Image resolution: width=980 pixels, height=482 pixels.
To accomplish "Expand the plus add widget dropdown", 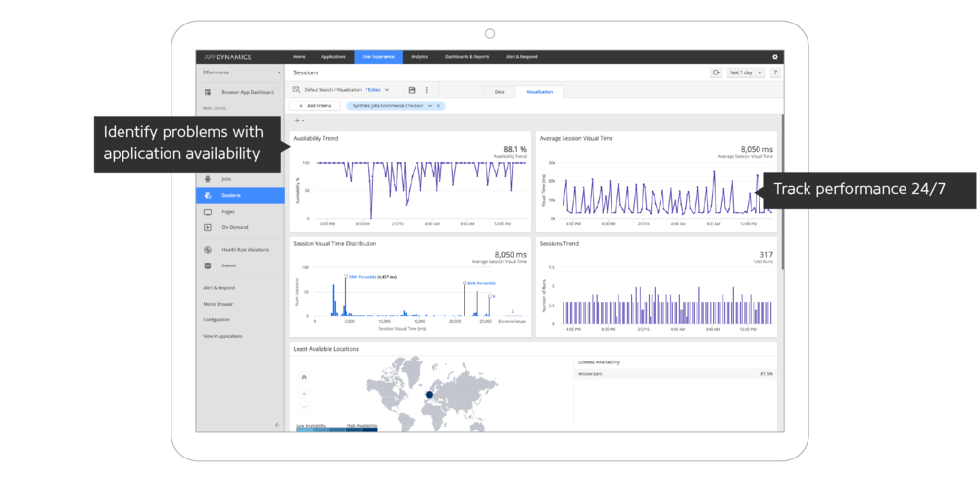I will 299,120.
